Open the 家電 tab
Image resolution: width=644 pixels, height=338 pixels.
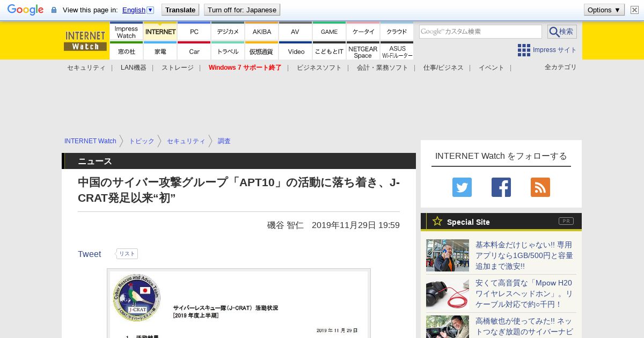pyautogui.click(x=160, y=51)
